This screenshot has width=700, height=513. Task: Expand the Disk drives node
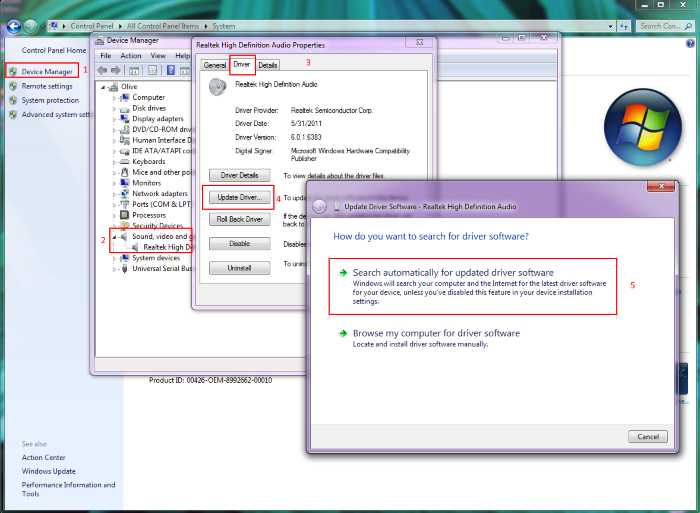pyautogui.click(x=114, y=108)
